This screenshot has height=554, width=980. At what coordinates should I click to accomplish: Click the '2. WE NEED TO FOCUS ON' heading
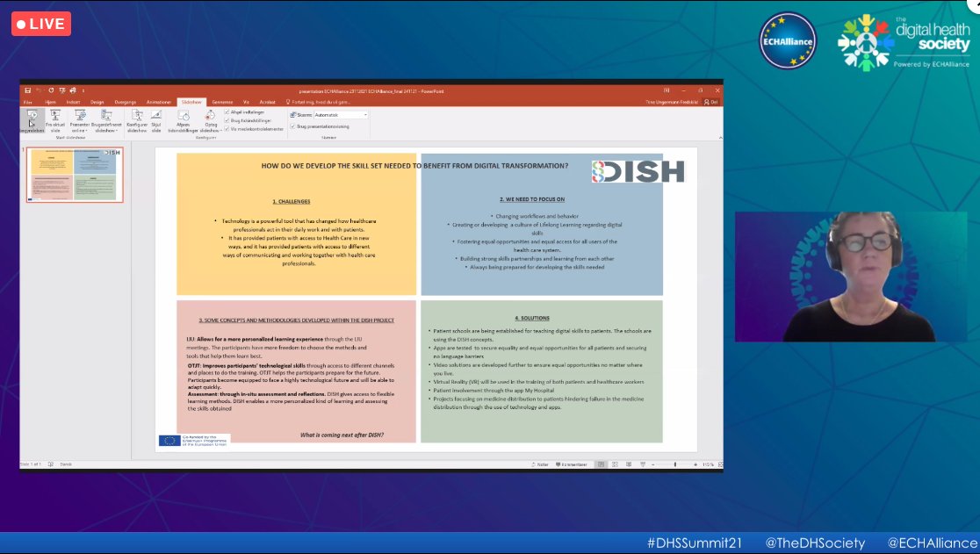coord(532,199)
